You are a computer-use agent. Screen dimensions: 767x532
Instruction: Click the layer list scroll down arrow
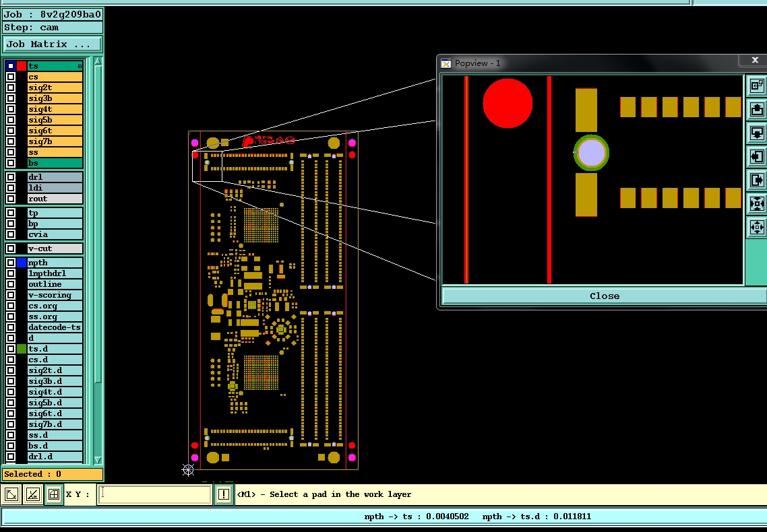(x=98, y=460)
